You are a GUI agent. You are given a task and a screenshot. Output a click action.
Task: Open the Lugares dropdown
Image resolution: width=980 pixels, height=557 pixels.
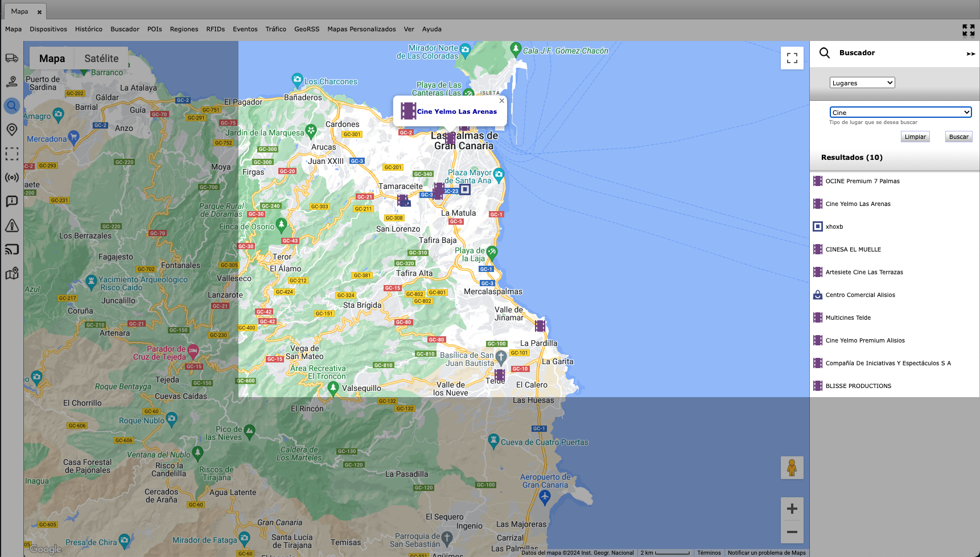(862, 82)
